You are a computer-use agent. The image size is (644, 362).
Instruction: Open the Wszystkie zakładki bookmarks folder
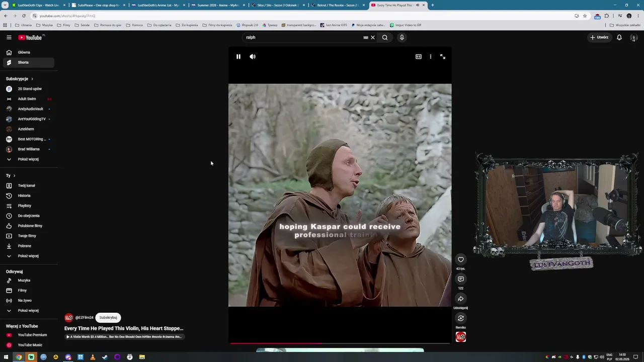(x=624, y=25)
